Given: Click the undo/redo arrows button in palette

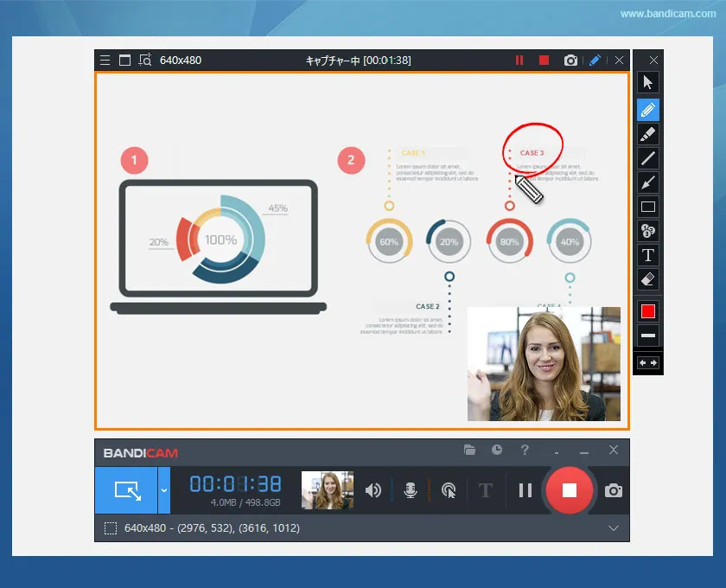Looking at the screenshot, I should tap(647, 363).
